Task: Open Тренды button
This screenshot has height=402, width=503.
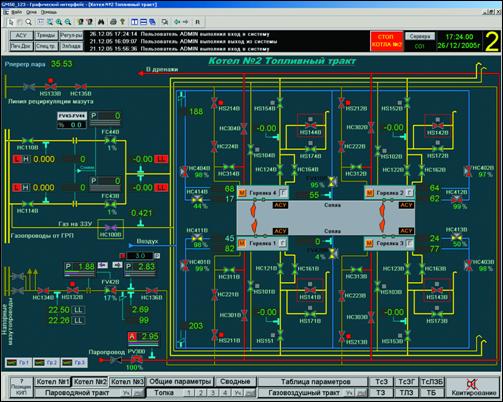Action: 46,35
